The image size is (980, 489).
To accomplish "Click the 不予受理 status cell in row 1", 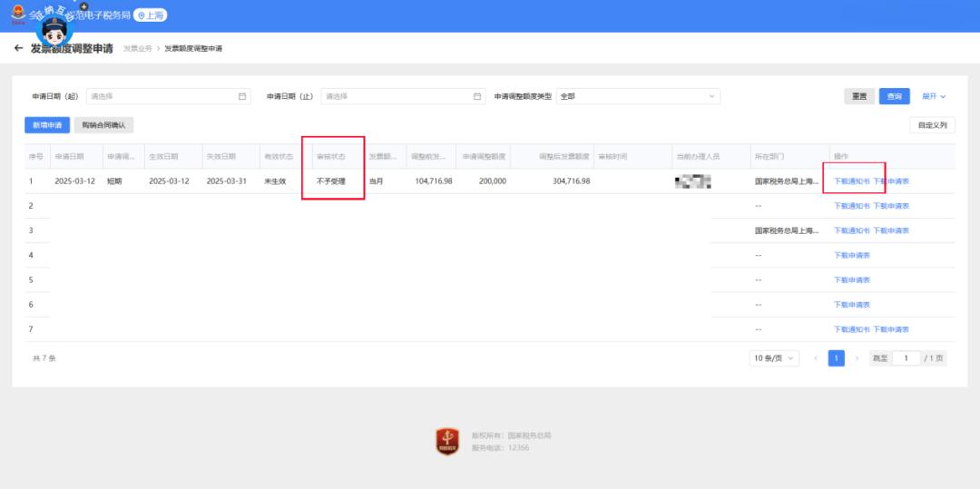I will [x=330, y=181].
